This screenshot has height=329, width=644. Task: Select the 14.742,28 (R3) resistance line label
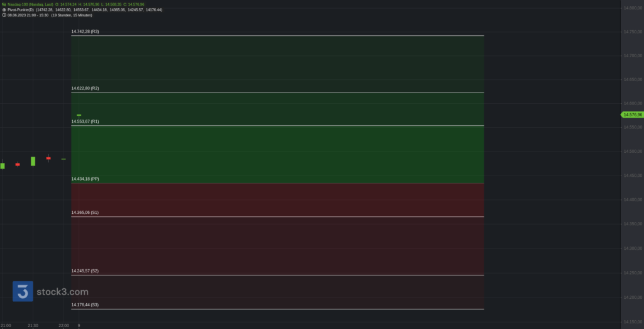point(85,31)
